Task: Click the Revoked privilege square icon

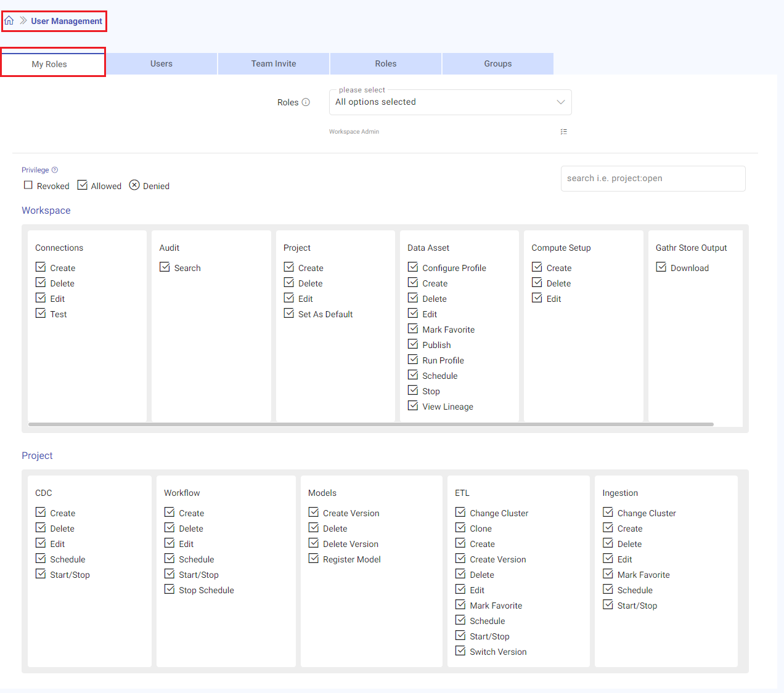Action: [28, 185]
